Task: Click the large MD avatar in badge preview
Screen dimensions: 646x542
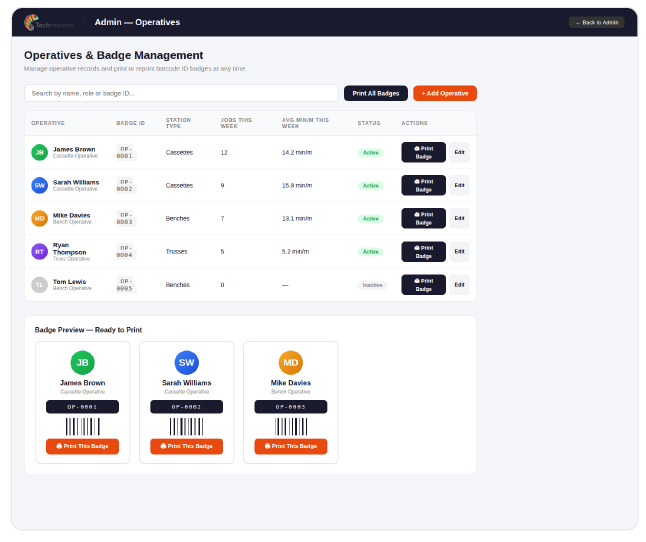Action: click(x=291, y=362)
